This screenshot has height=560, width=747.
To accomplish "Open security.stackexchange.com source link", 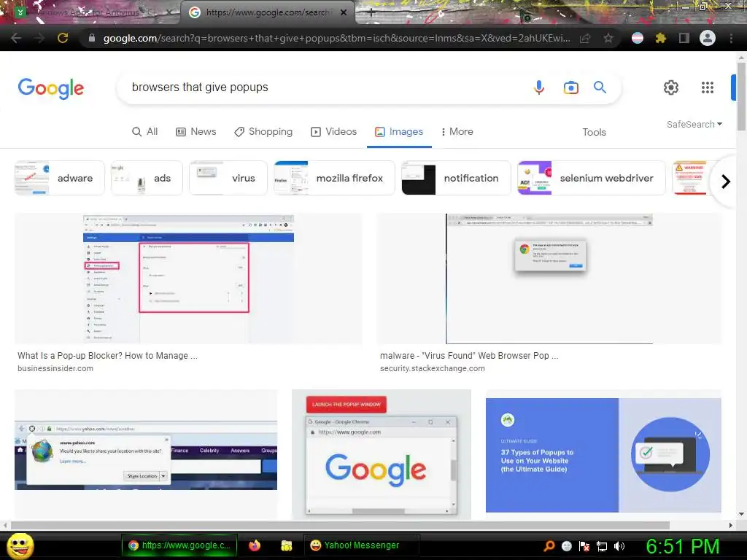I will [x=433, y=368].
